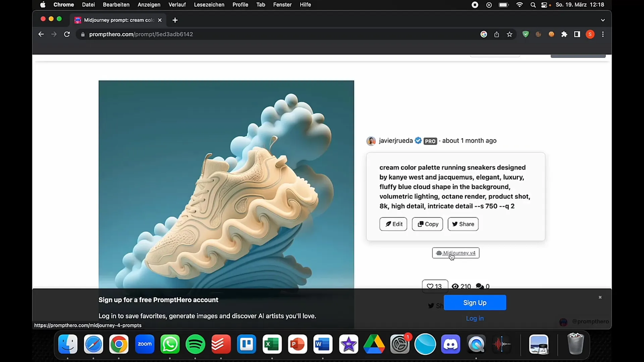Click the Edit button for prompt

[x=393, y=224]
